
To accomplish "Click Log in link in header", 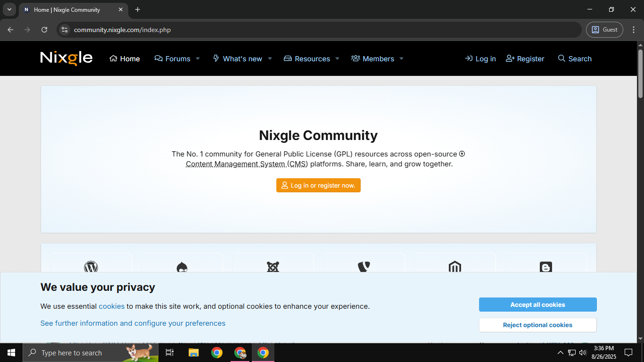I will tap(480, 58).
